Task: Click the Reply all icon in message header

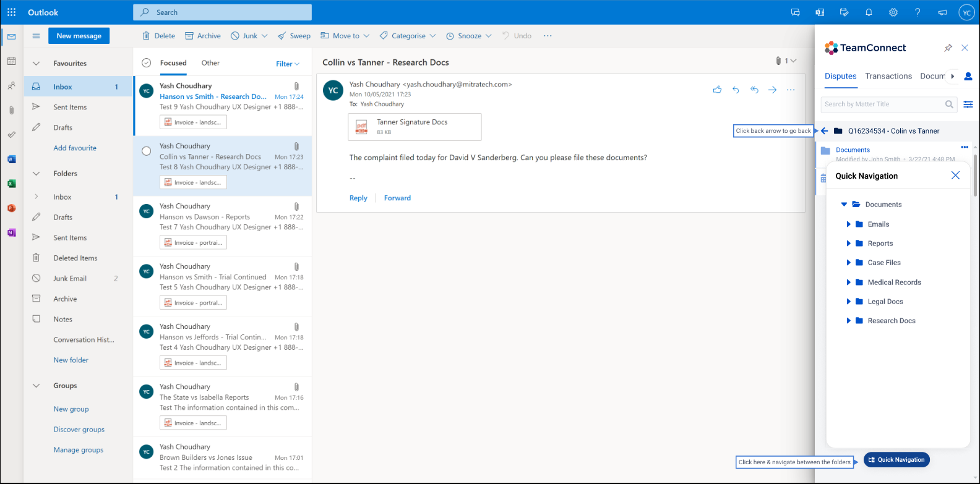Action: click(x=754, y=90)
